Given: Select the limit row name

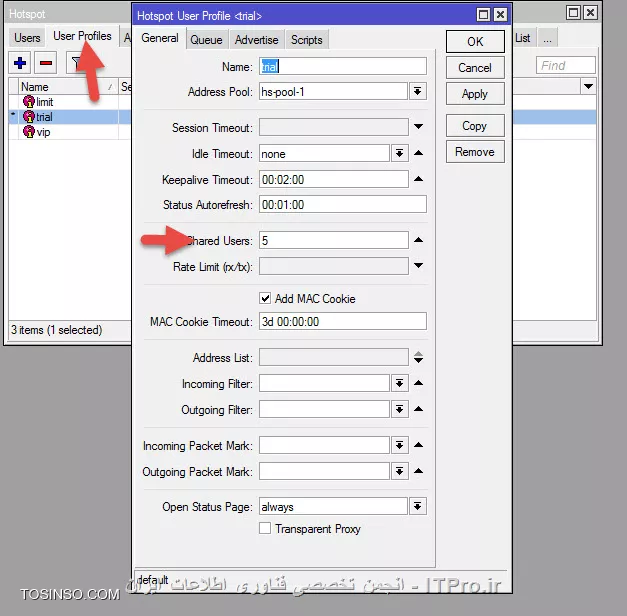Looking at the screenshot, I should point(45,102).
